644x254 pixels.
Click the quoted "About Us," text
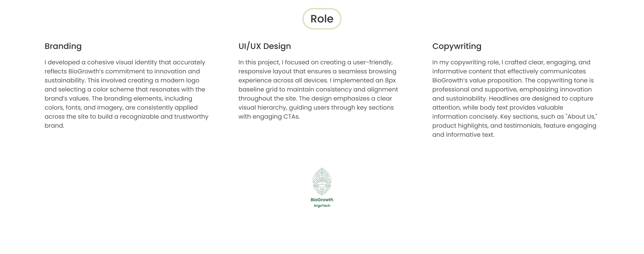582,117
